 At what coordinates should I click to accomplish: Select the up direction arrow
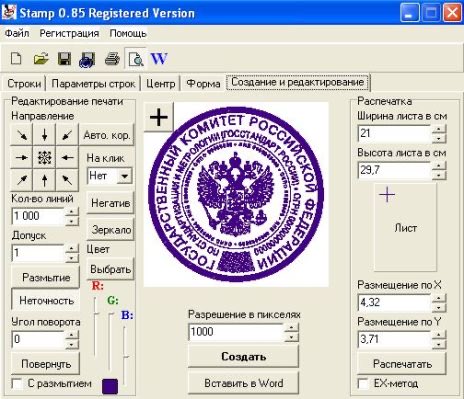[x=44, y=180]
